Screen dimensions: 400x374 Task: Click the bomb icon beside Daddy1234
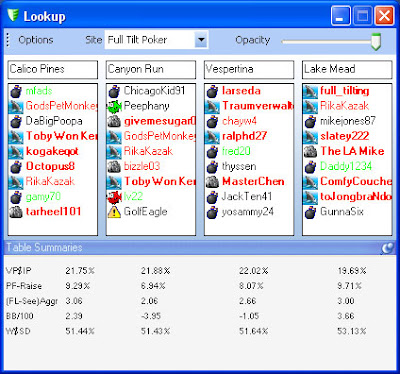click(310, 166)
